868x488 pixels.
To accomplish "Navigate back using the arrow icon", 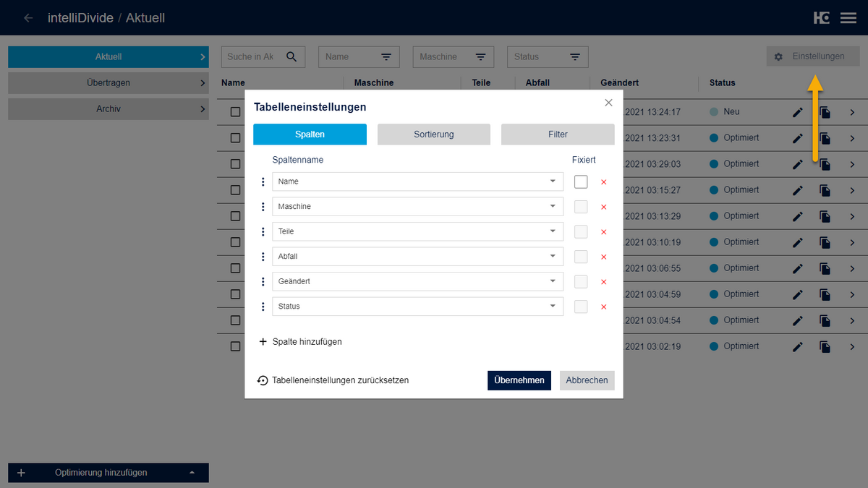I will point(27,17).
